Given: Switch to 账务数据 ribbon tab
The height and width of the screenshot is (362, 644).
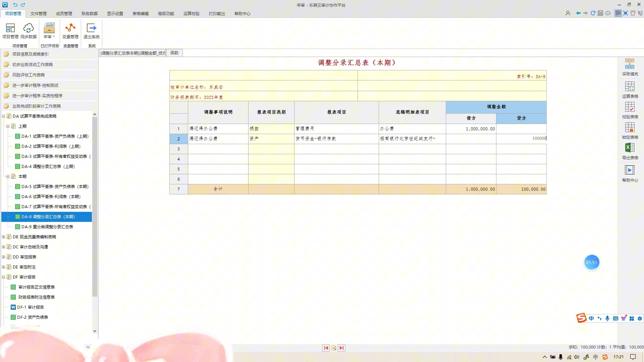Looking at the screenshot, I should [89, 14].
